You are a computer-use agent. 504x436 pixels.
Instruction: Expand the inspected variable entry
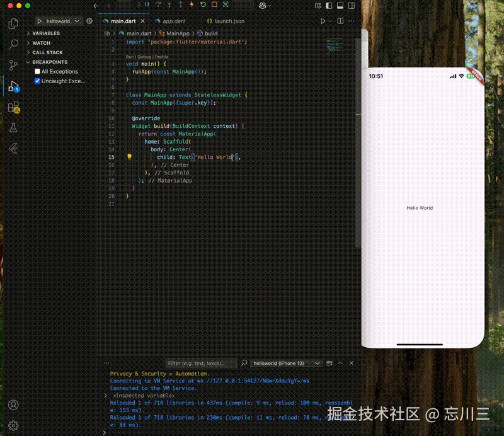point(105,396)
